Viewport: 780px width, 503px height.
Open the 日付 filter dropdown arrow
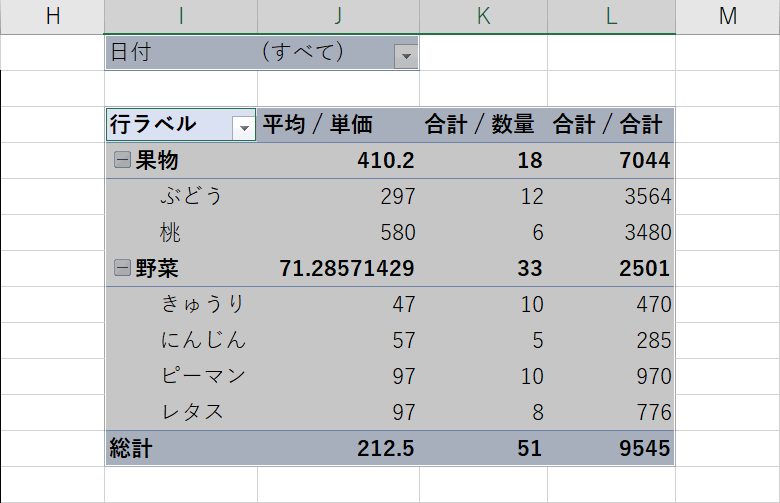point(405,57)
